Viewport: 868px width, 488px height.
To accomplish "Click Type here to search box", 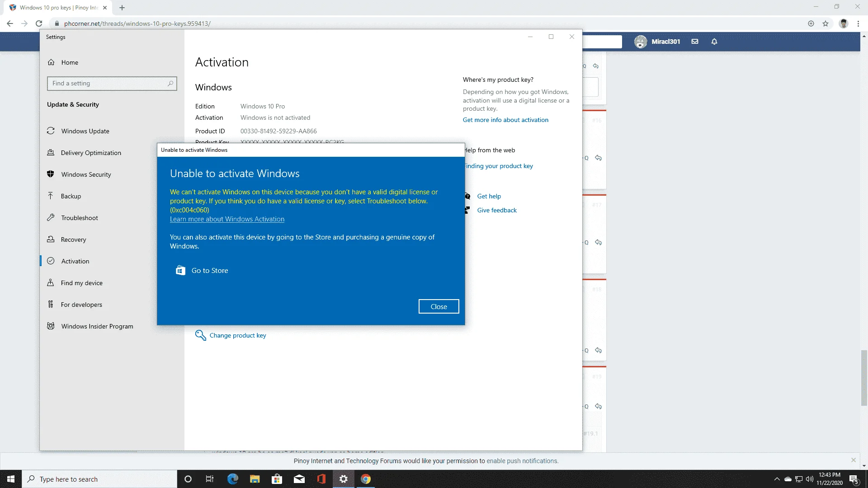I will (99, 479).
